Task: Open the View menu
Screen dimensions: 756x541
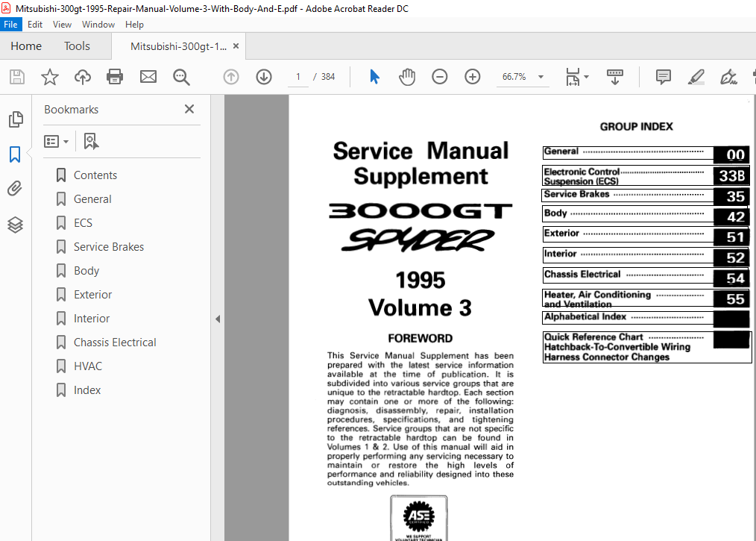Action: [x=62, y=24]
